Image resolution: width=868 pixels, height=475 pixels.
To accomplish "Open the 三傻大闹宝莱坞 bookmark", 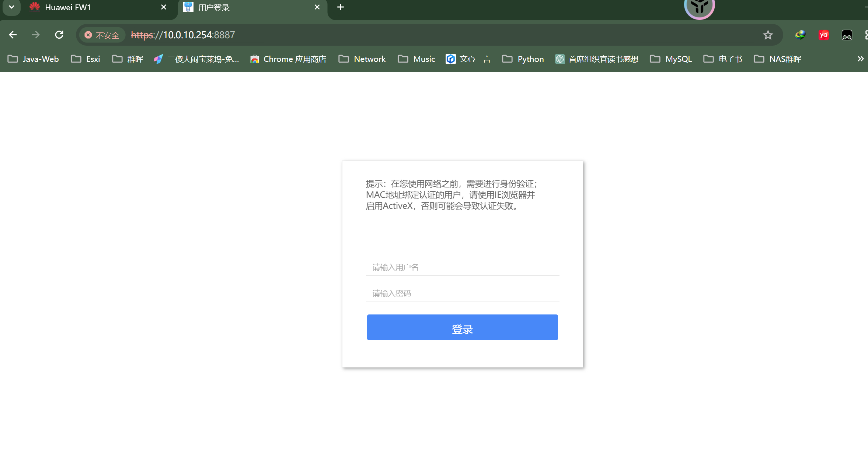I will pos(196,59).
